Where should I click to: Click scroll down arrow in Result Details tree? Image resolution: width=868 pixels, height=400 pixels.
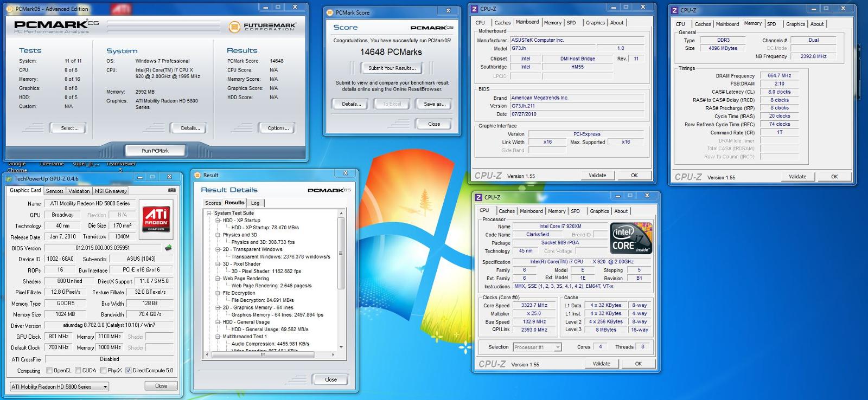[341, 347]
